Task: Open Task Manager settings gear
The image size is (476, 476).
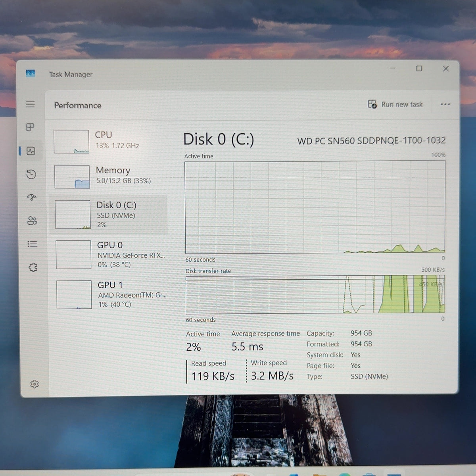Action: coord(35,384)
